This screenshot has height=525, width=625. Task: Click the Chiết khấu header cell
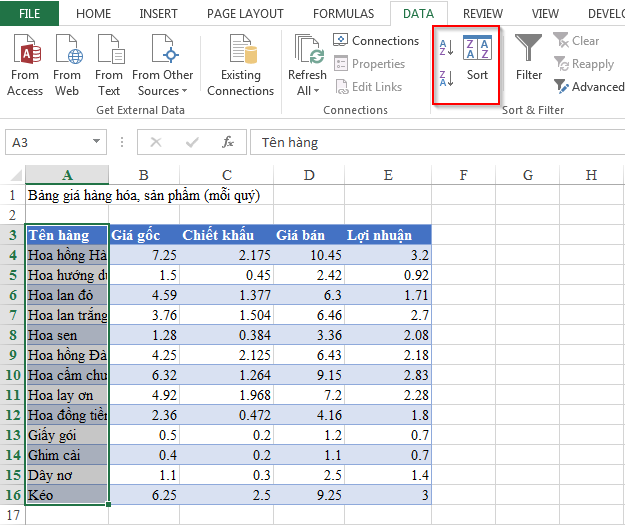tap(226, 235)
